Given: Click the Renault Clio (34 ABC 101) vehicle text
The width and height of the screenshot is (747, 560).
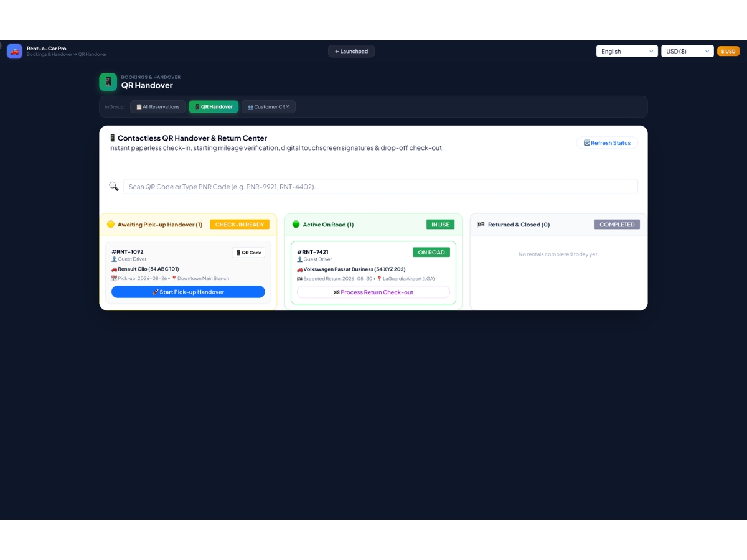Looking at the screenshot, I should click(x=148, y=269).
